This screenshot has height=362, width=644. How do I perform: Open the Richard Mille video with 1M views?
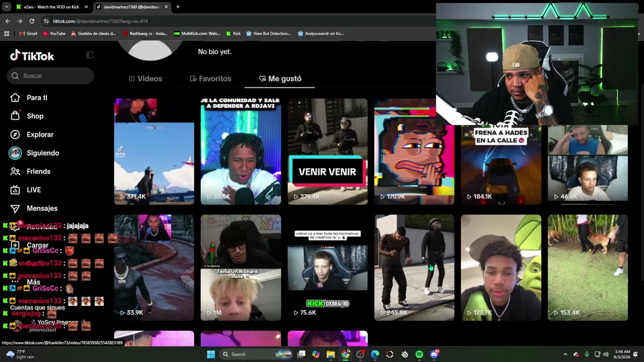(x=241, y=267)
